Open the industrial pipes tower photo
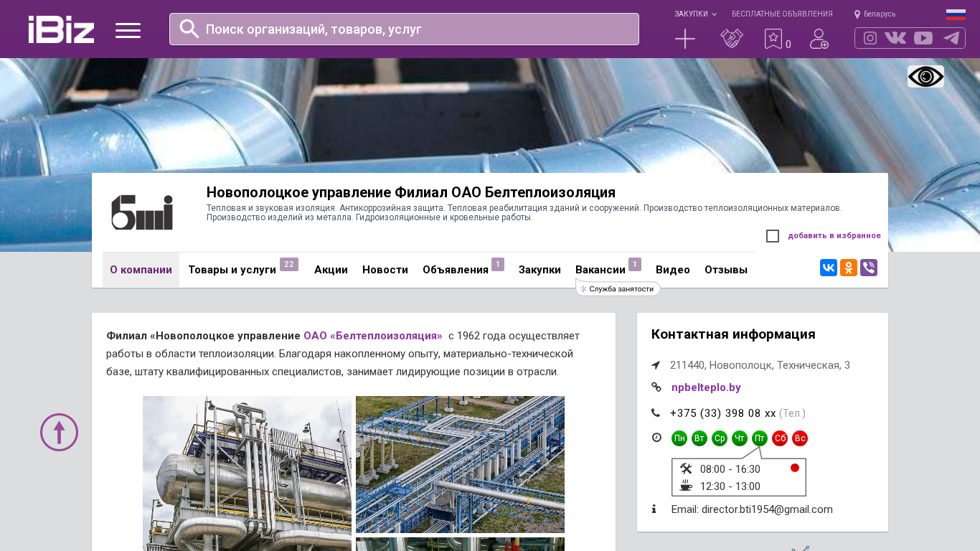 (x=247, y=474)
